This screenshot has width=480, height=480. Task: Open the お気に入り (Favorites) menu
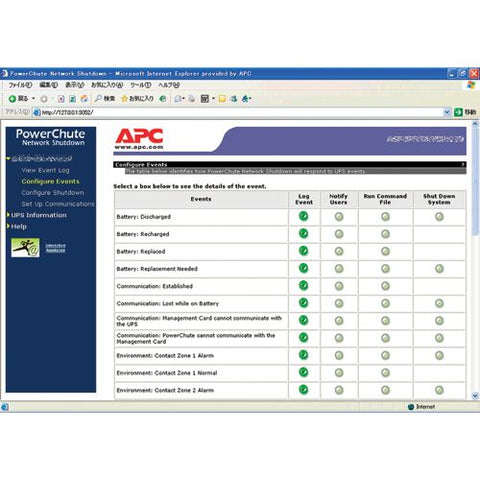(x=107, y=85)
